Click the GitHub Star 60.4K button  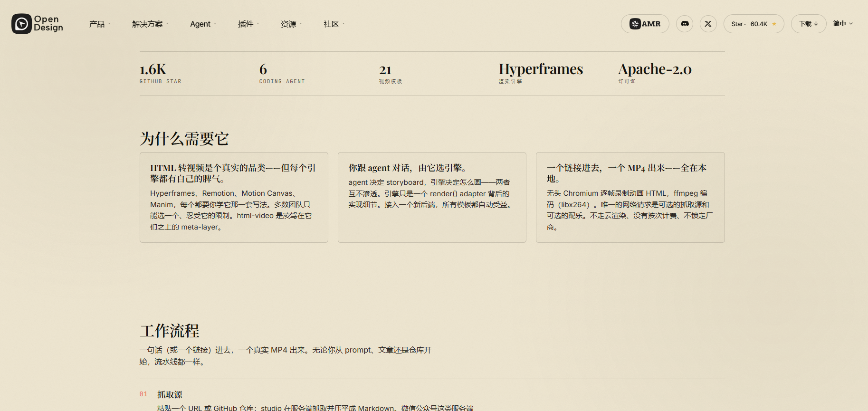point(754,24)
